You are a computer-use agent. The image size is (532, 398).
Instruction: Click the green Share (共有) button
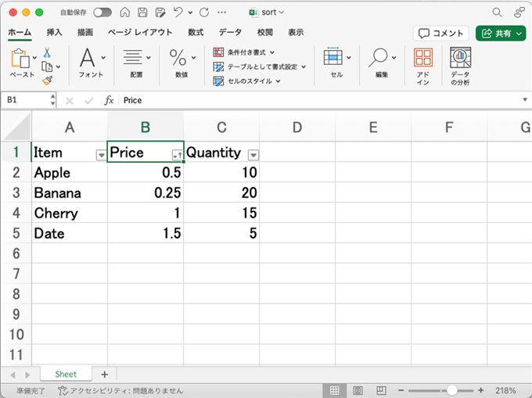(x=501, y=33)
